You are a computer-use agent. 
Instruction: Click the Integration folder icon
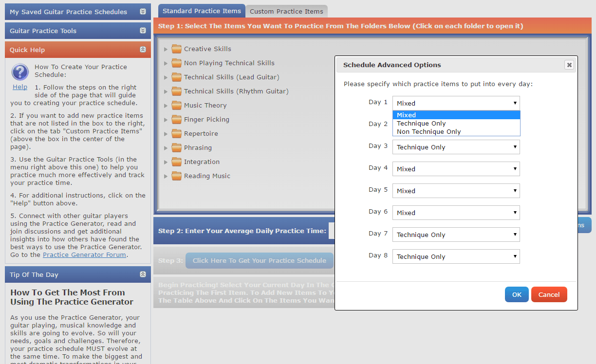click(176, 162)
